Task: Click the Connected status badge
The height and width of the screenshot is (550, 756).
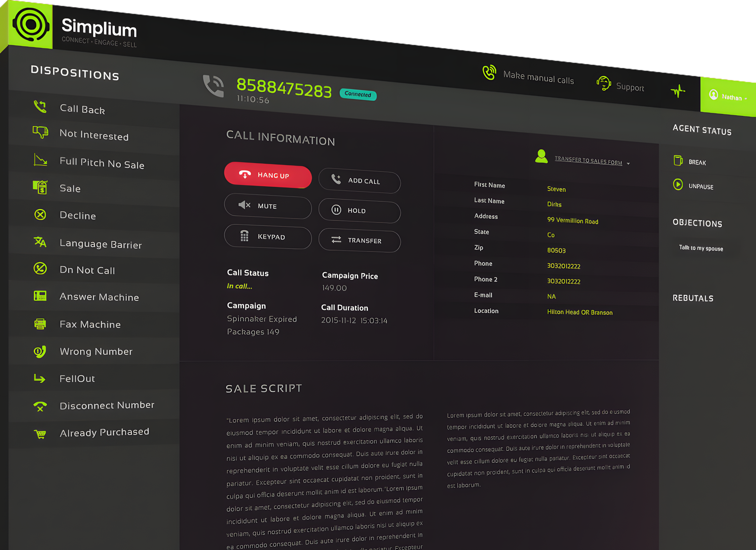Action: 358,95
